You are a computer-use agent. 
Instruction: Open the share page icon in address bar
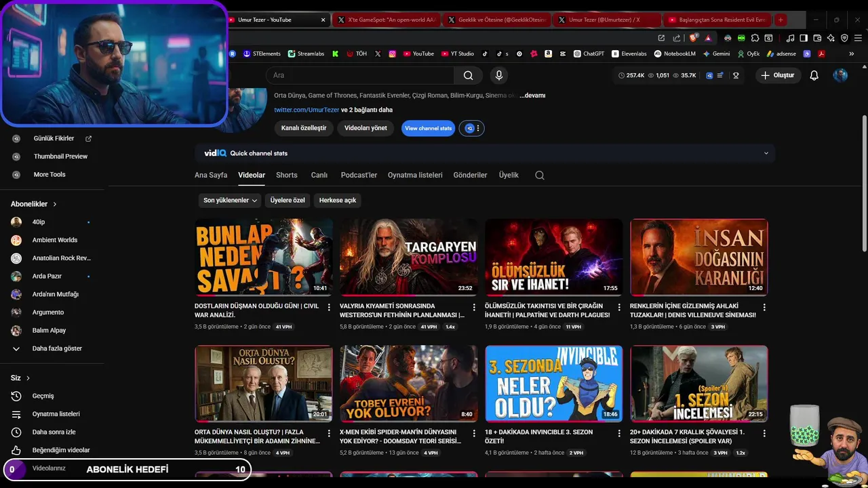(x=677, y=38)
